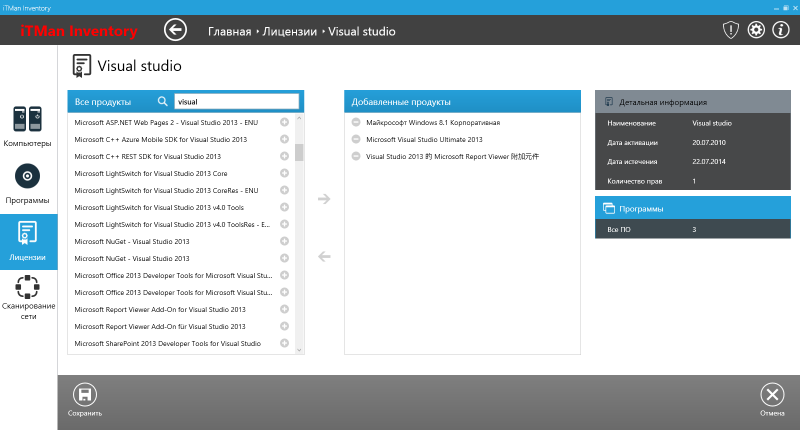This screenshot has width=800, height=430.
Task: Click the Visual studio page title icon
Action: click(x=81, y=66)
